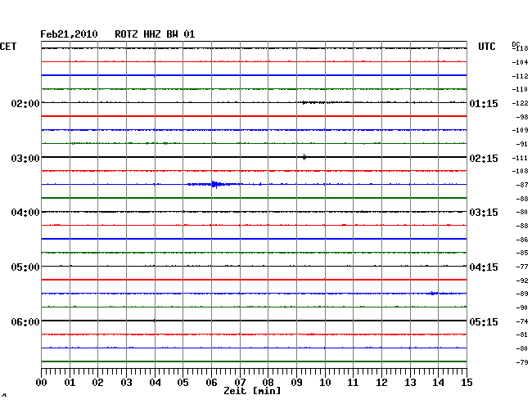Viewport: 532px width, 404px height.
Task: Click the 11 minute axis label
Action: click(353, 383)
